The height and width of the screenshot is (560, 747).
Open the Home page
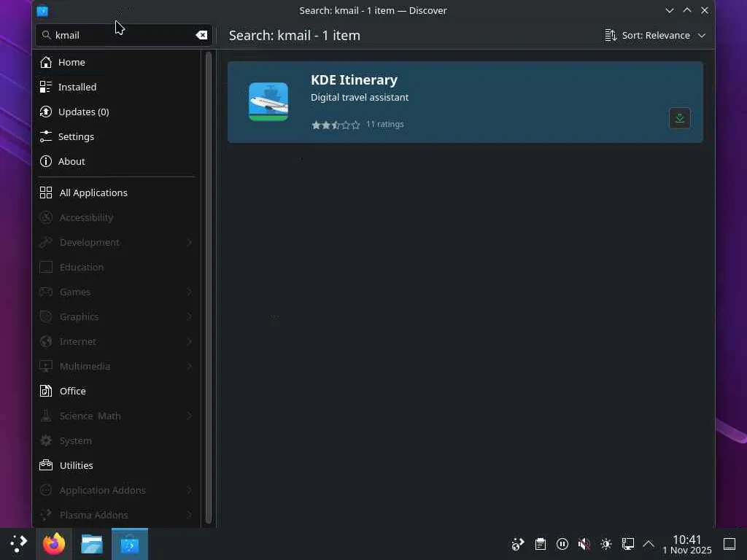point(116,63)
